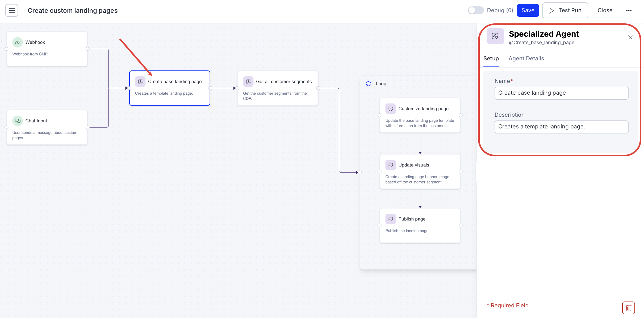Select the Setup tab
Image resolution: width=644 pixels, height=318 pixels.
pos(491,58)
